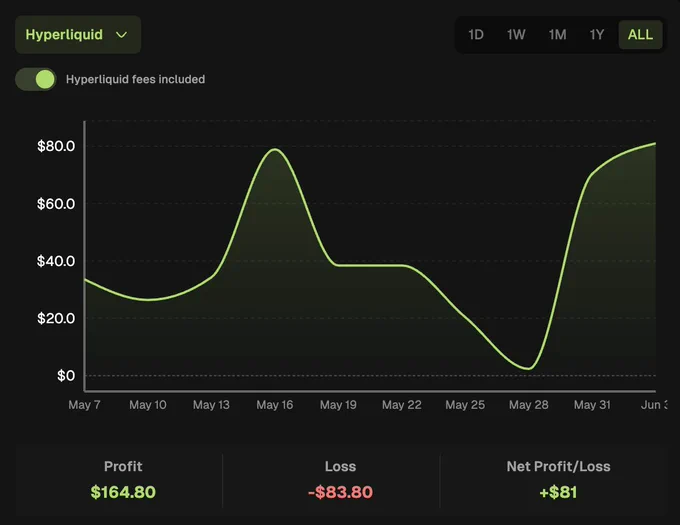Image resolution: width=680 pixels, height=525 pixels.
Task: Click the chevron beside Hyperliquid
Action: (122, 35)
